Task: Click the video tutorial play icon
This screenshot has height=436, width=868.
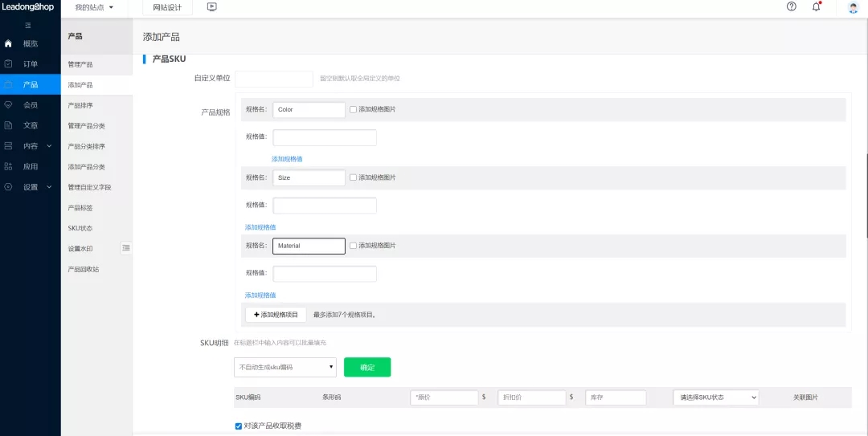Action: click(212, 6)
